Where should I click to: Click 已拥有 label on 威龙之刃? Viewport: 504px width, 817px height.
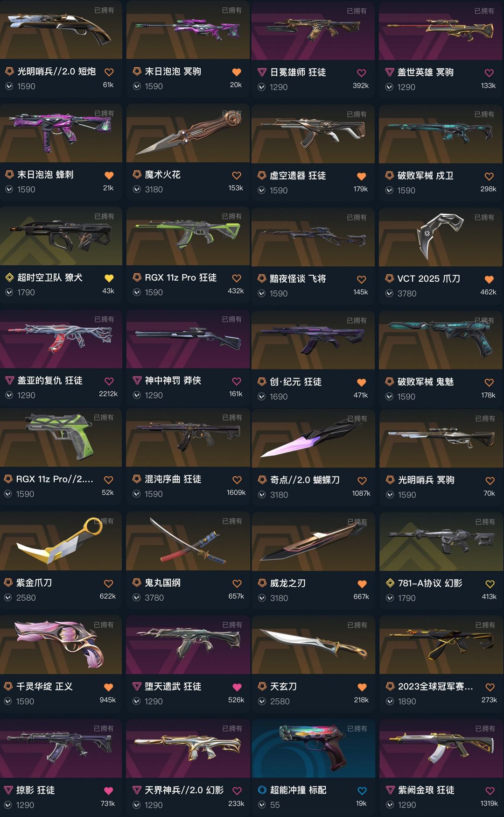click(x=357, y=522)
